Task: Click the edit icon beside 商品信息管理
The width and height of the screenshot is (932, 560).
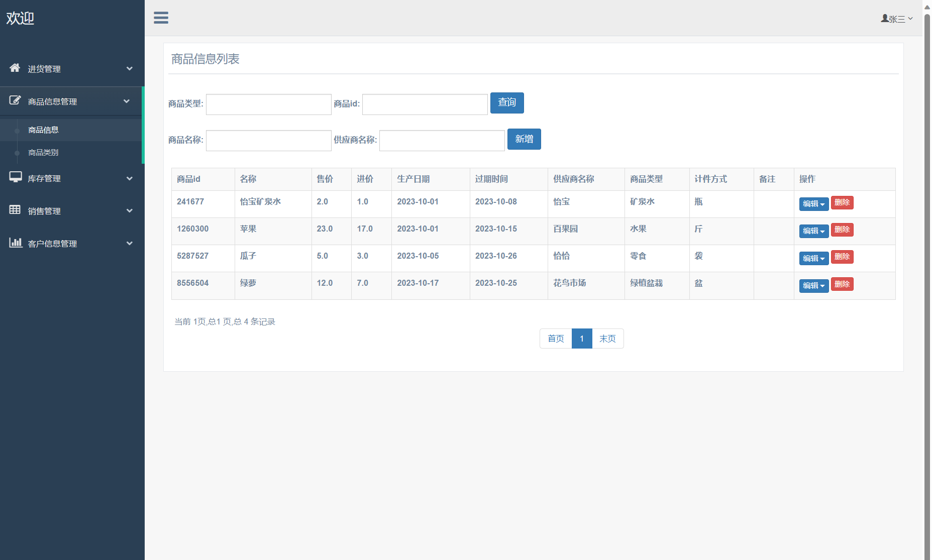Action: [x=15, y=100]
